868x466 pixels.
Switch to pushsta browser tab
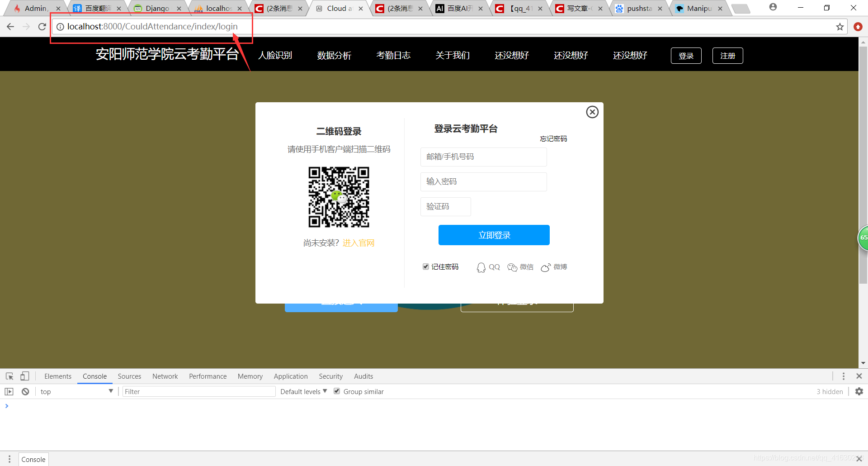[639, 8]
